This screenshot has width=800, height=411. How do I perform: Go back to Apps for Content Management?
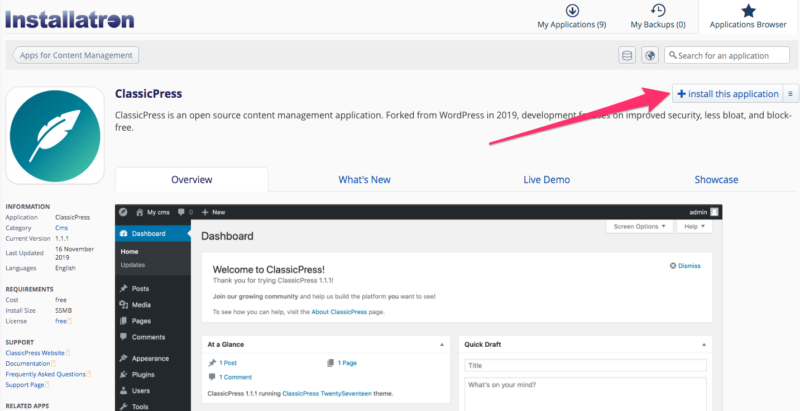(x=75, y=55)
